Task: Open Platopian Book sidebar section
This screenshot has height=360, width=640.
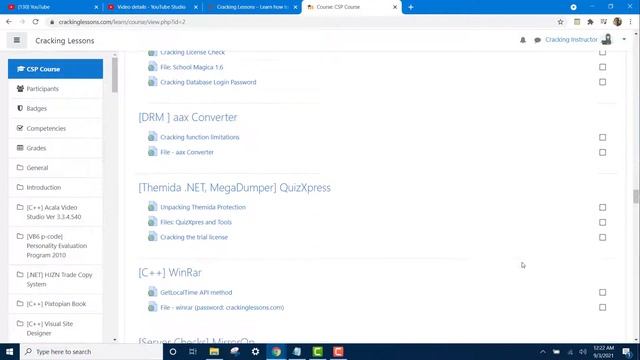Action: [56, 304]
